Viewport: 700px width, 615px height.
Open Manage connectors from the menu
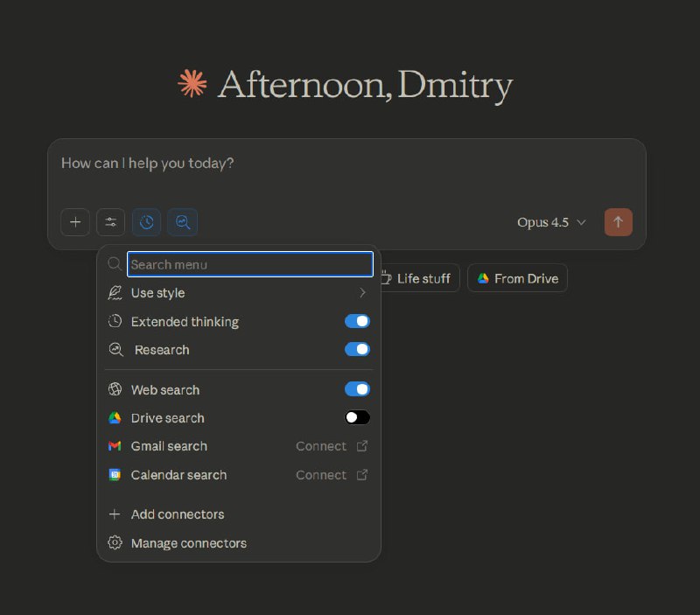click(189, 543)
